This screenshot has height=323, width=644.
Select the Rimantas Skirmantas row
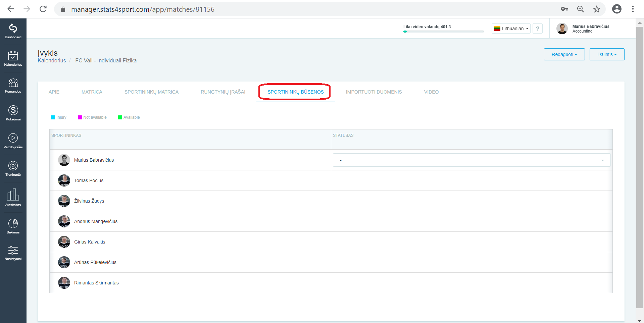pos(331,283)
